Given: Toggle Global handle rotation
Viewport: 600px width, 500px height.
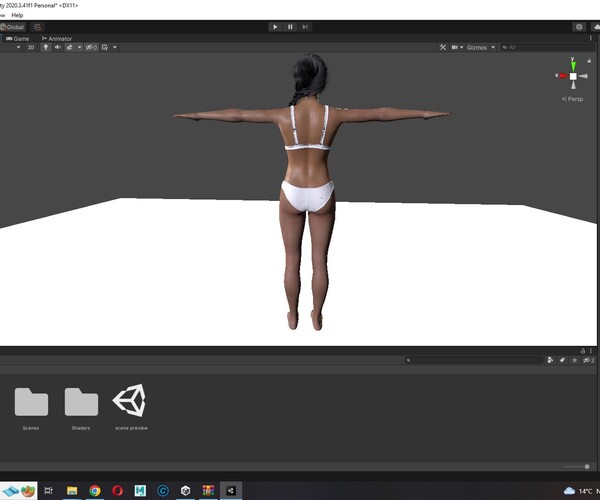Looking at the screenshot, I should [x=13, y=27].
